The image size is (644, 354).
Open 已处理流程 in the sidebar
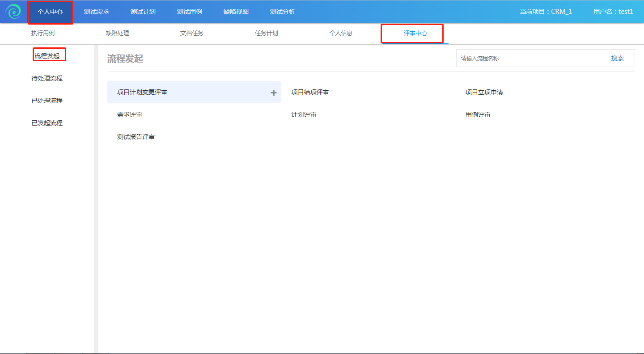point(47,101)
